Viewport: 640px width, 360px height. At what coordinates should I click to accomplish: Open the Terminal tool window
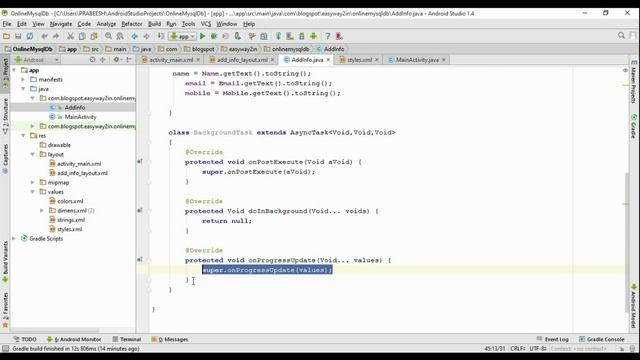tap(127, 339)
